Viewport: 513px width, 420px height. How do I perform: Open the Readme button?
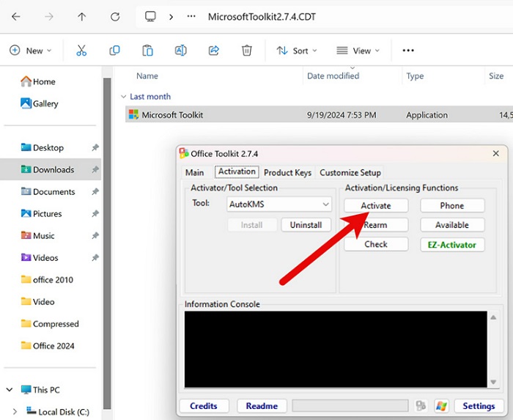point(262,406)
